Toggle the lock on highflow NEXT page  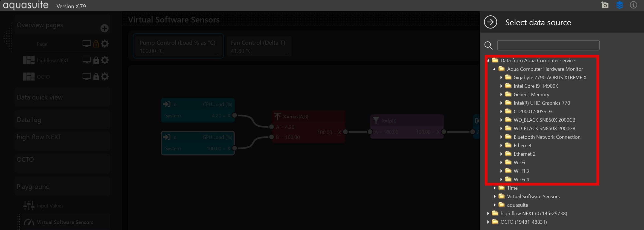pyautogui.click(x=96, y=60)
